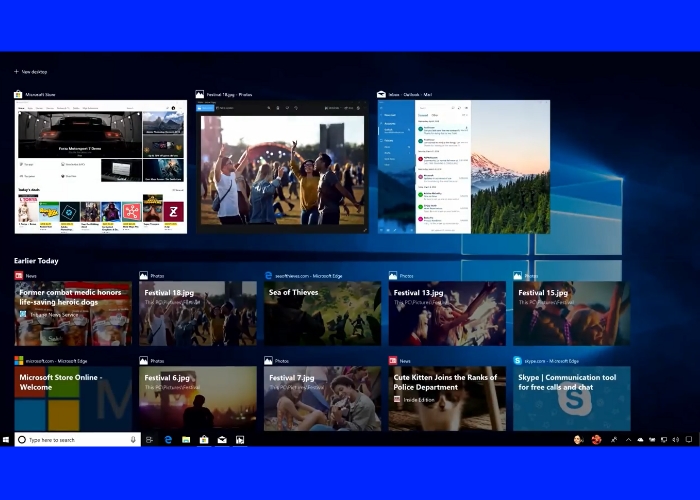Screen dimensions: 700x500
Task: Launch Microsoft Edge from the taskbar
Action: coord(168,440)
